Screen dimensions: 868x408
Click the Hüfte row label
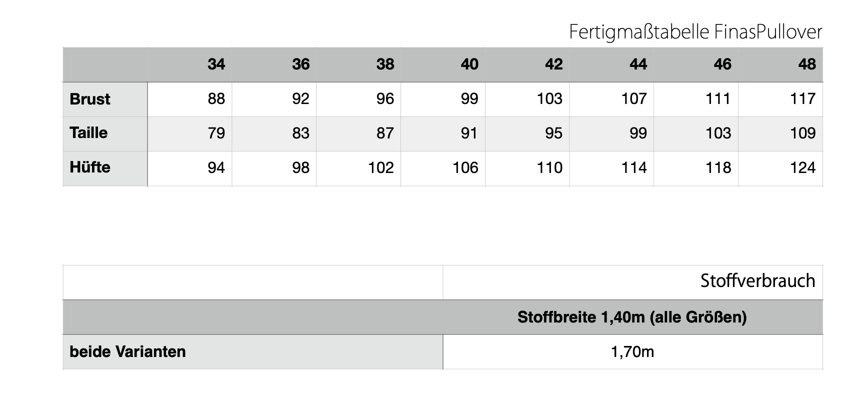(x=90, y=167)
